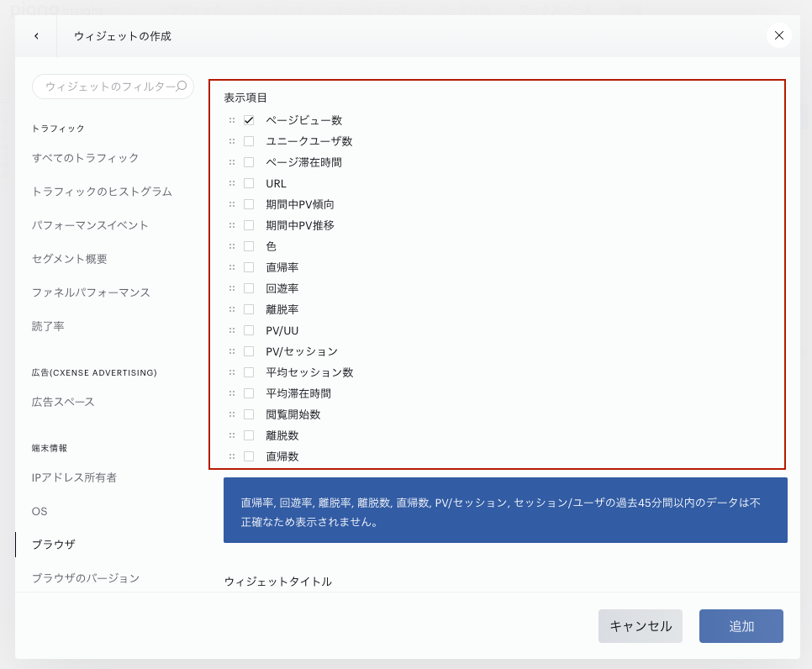Viewport: 812px width, 669px height.
Task: Grab drag handle beside PV/UU
Action: (x=232, y=330)
